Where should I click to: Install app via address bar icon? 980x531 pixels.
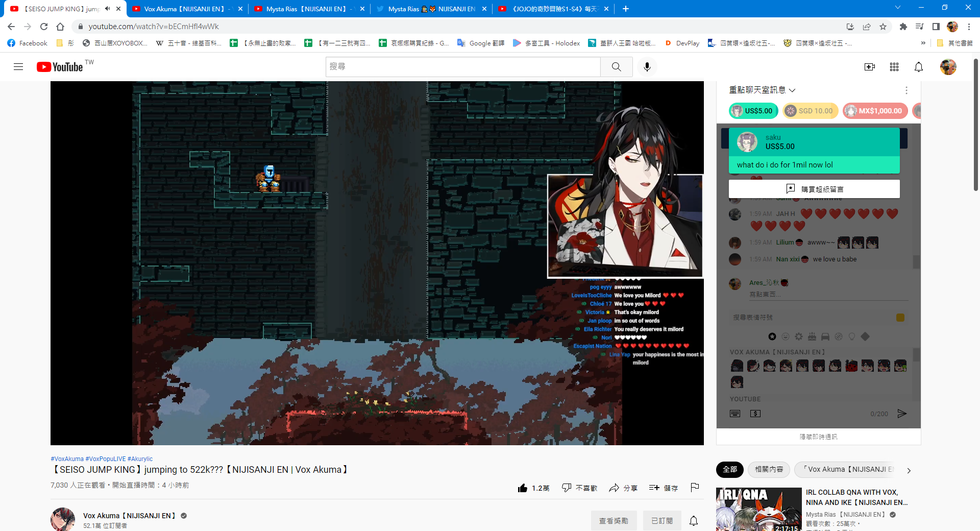[850, 27]
